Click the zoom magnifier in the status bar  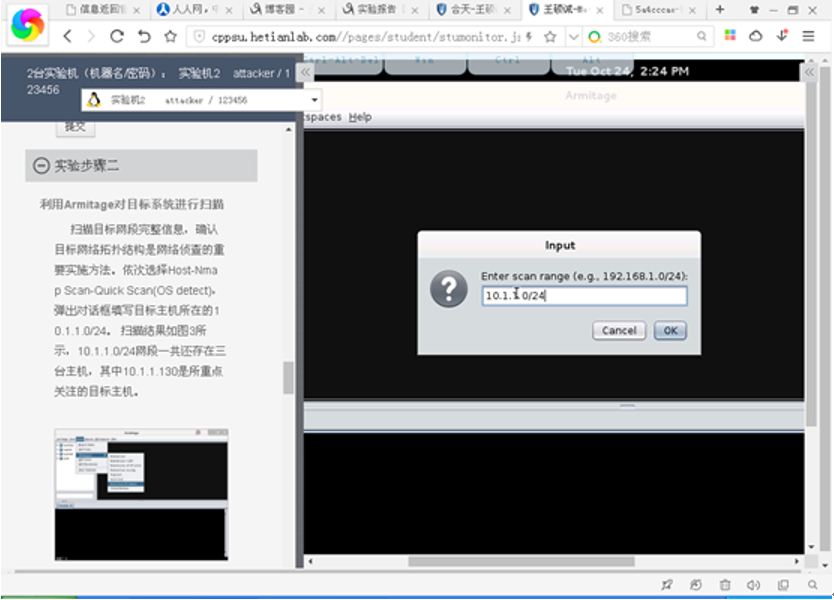pos(812,585)
